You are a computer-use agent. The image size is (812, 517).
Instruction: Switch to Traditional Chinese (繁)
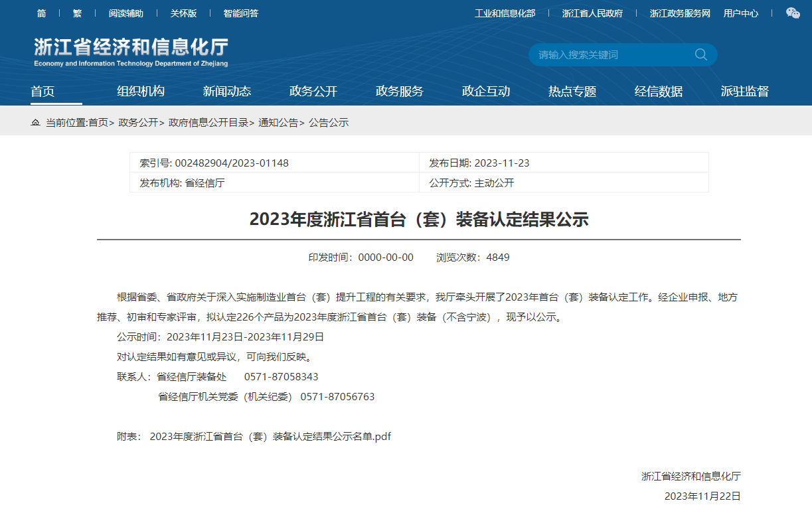77,13
